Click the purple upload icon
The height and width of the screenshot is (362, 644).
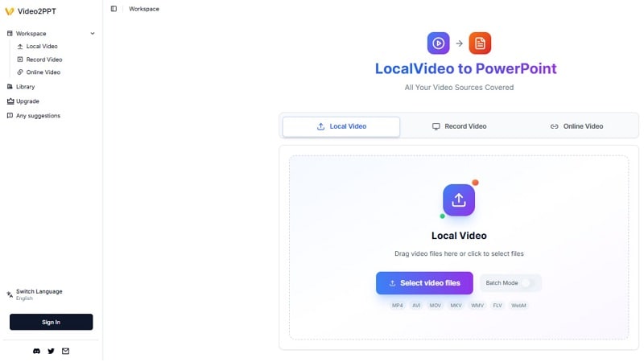pos(459,200)
